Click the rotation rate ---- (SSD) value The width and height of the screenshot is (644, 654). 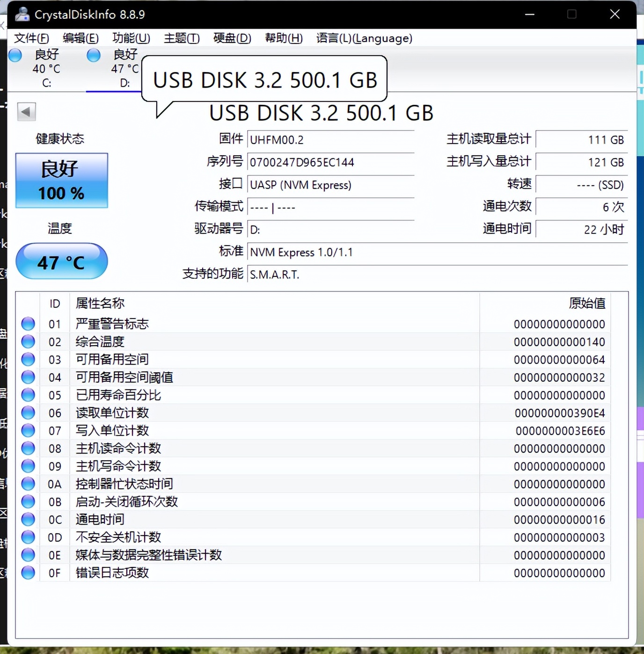pyautogui.click(x=581, y=185)
